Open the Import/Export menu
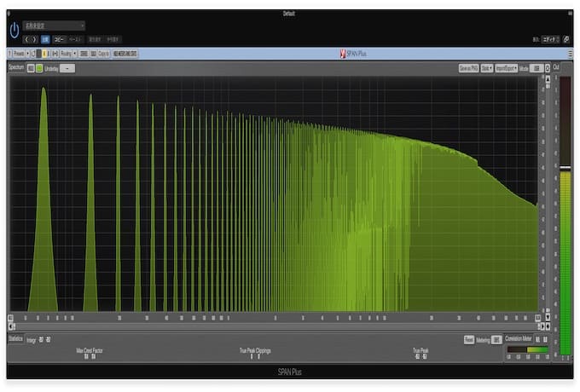Image resolution: width=580 pixels, height=392 pixels. pos(507,67)
